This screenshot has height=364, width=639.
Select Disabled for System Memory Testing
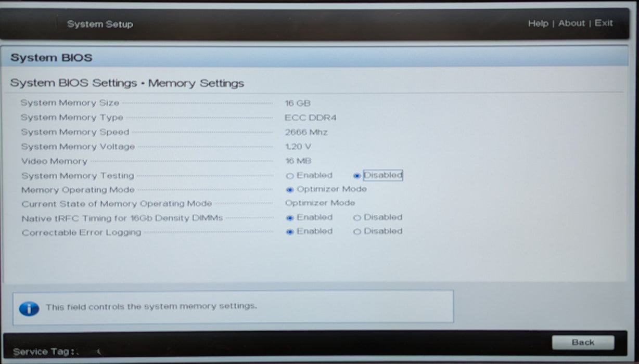click(357, 176)
